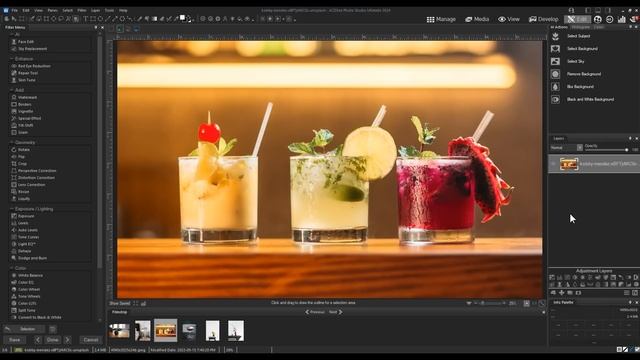Screen dimensions: 640x360
Task: Click the Cancel button
Action: [91, 340]
